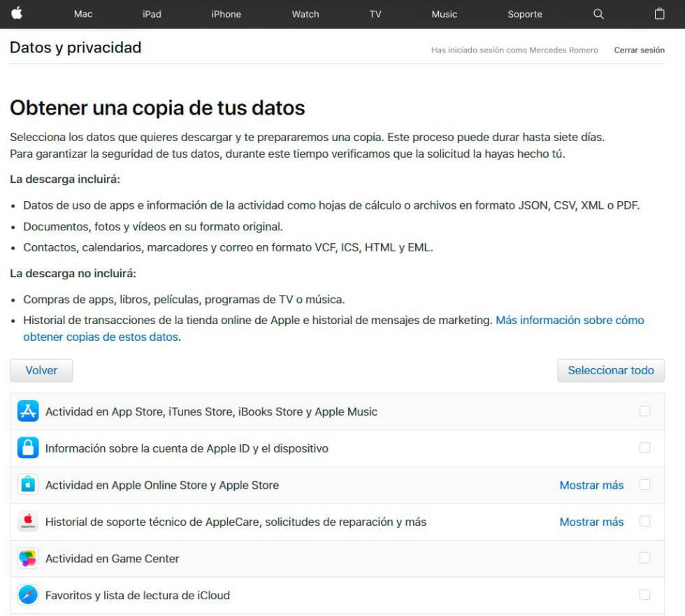This screenshot has height=616, width=685.
Task: Check the Apple Online Store activity checkbox
Action: pyautogui.click(x=644, y=484)
